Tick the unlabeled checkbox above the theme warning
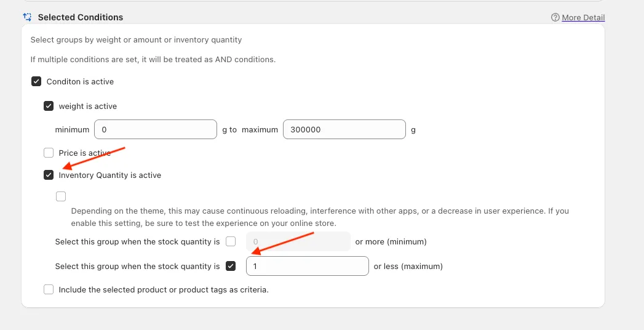644x330 pixels. pos(61,196)
